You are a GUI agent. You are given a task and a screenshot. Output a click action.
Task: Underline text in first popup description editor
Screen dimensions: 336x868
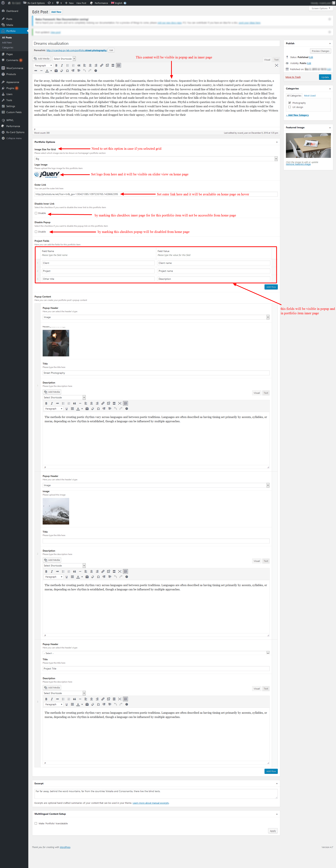(66, 409)
